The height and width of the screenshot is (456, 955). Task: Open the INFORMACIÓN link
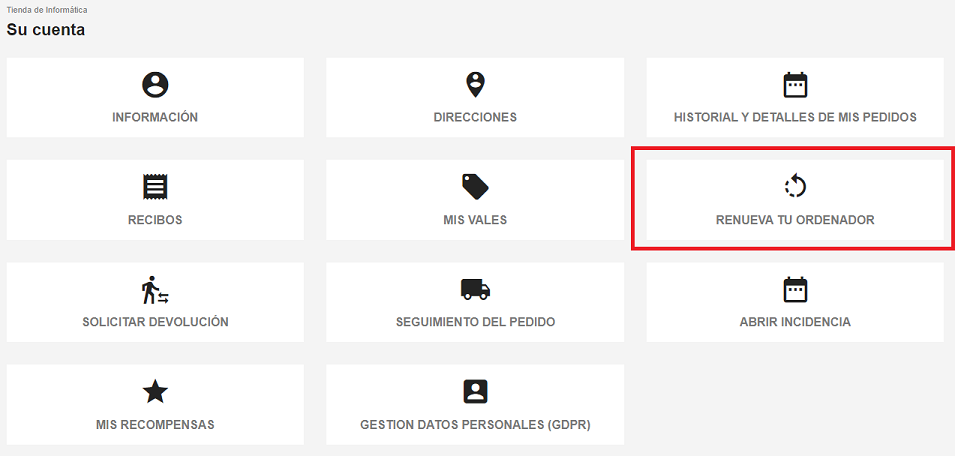pos(155,118)
